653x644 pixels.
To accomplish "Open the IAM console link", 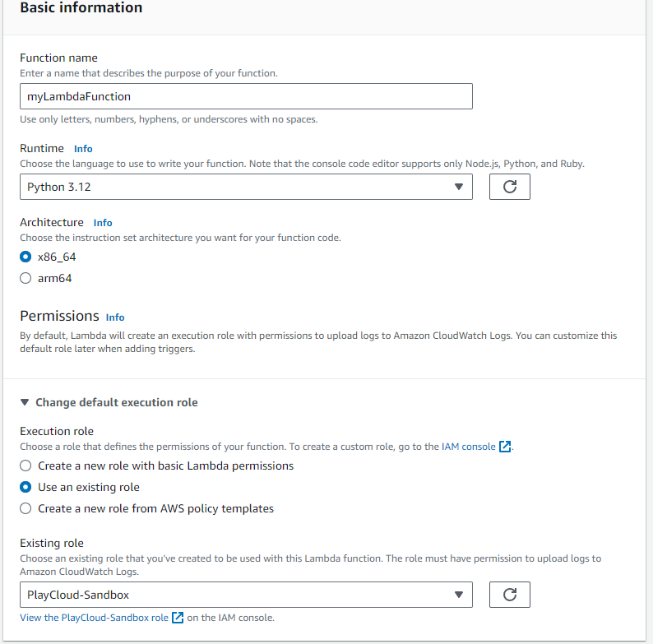I will click(466, 447).
